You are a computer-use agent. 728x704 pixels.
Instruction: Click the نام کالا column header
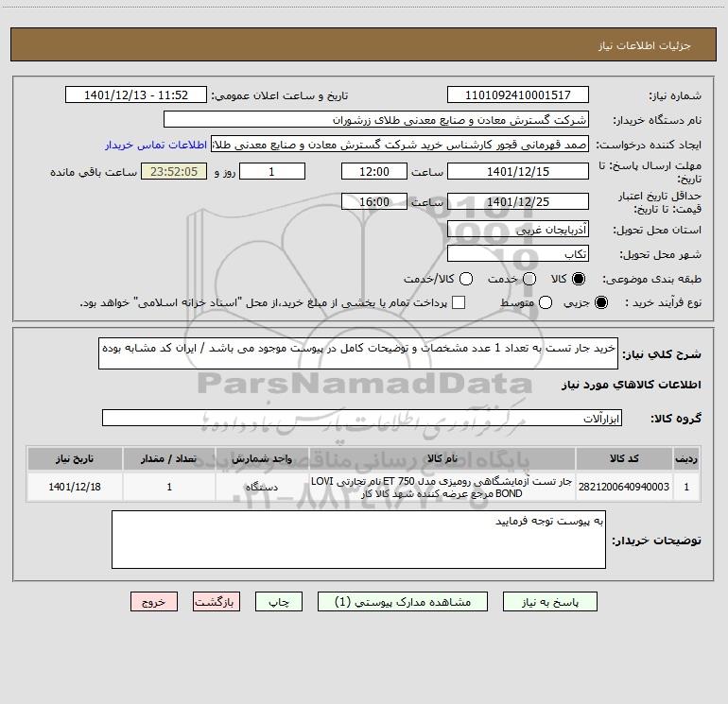tap(442, 458)
